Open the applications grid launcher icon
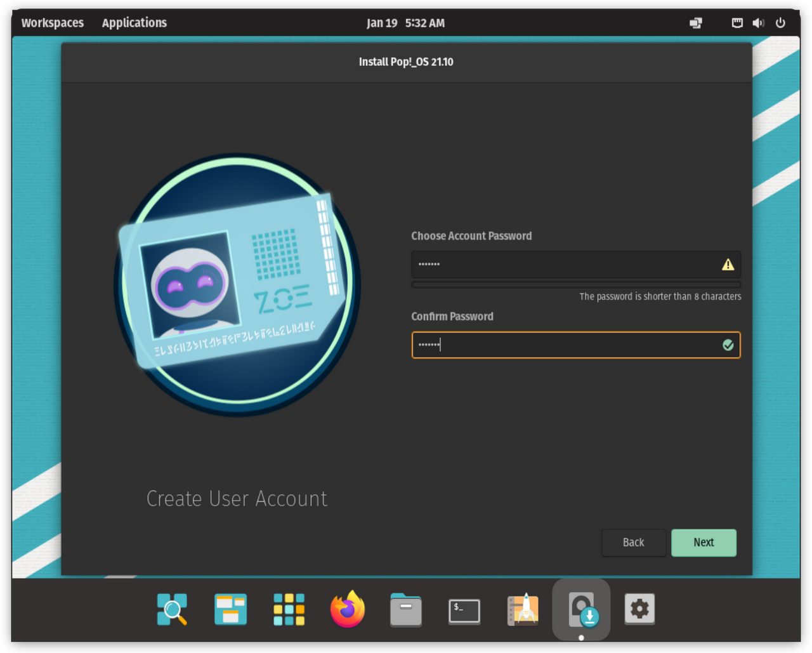Screen dimensions: 812x653 click(x=289, y=609)
